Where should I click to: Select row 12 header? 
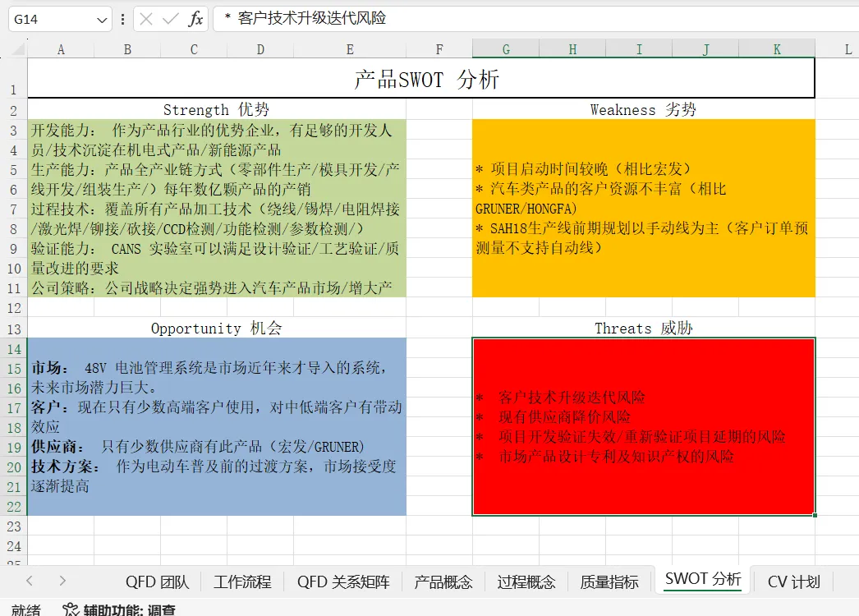click(14, 307)
